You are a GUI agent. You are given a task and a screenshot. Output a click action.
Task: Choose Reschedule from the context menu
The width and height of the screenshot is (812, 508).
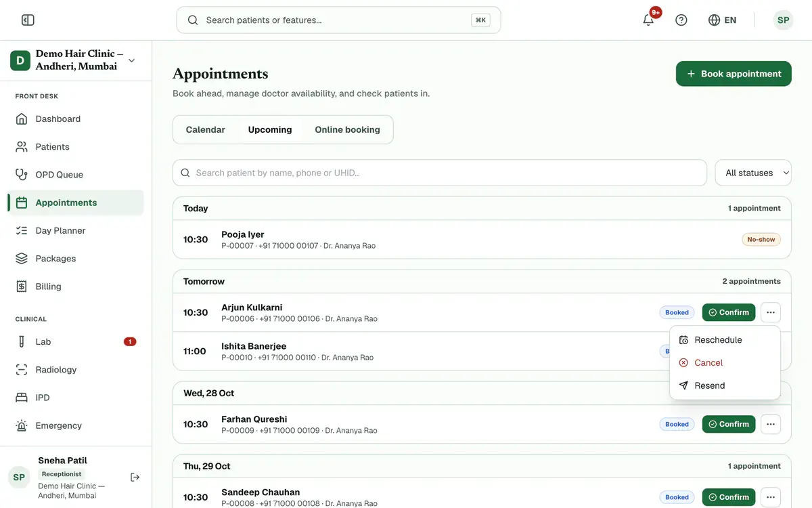click(725, 340)
